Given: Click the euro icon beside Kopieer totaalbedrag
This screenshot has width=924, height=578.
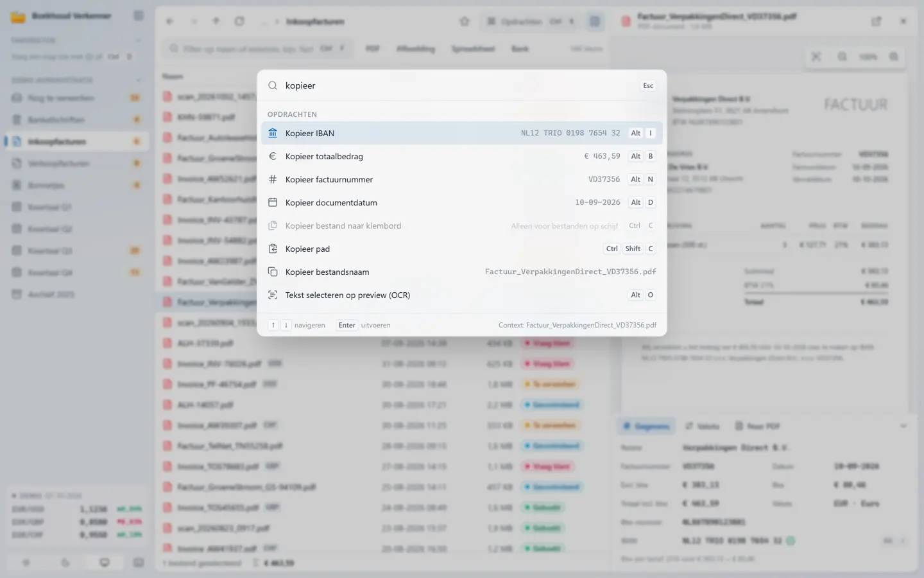Looking at the screenshot, I should click(x=273, y=156).
